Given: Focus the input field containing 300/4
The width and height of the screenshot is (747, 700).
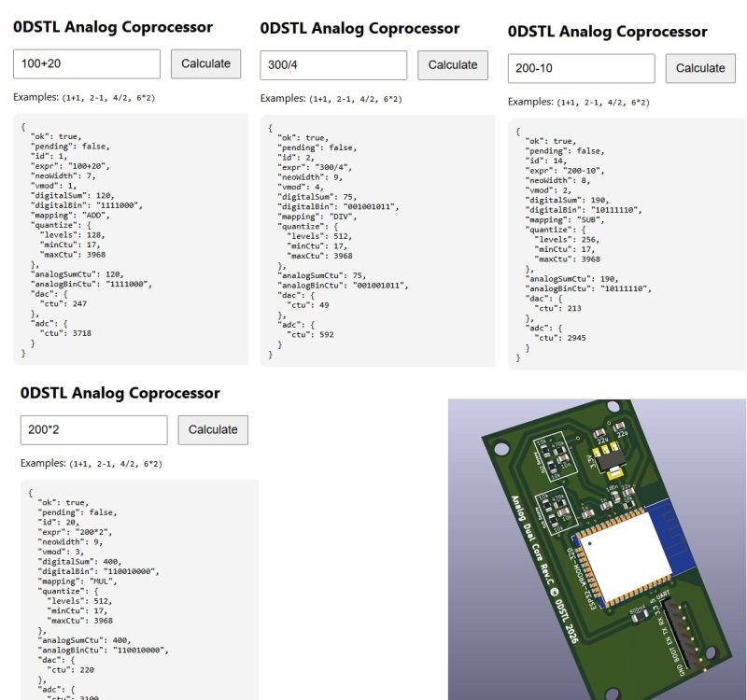Looking at the screenshot, I should pos(333,65).
